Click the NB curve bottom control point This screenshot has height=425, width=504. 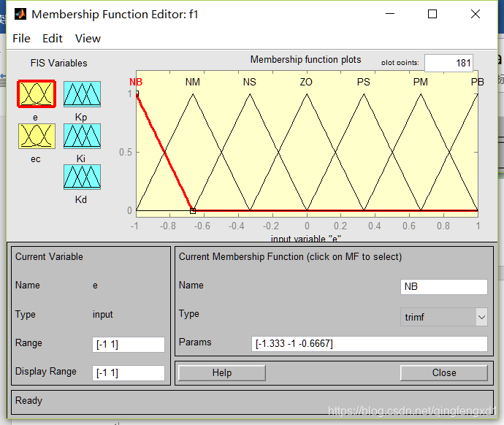(193, 211)
